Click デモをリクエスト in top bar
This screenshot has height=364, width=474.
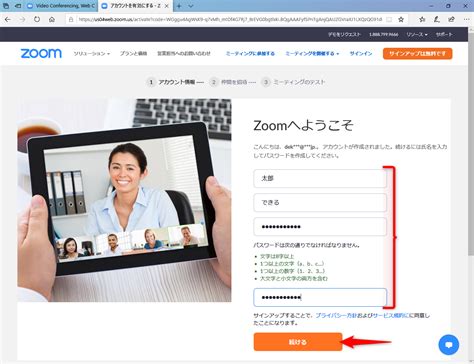click(344, 34)
